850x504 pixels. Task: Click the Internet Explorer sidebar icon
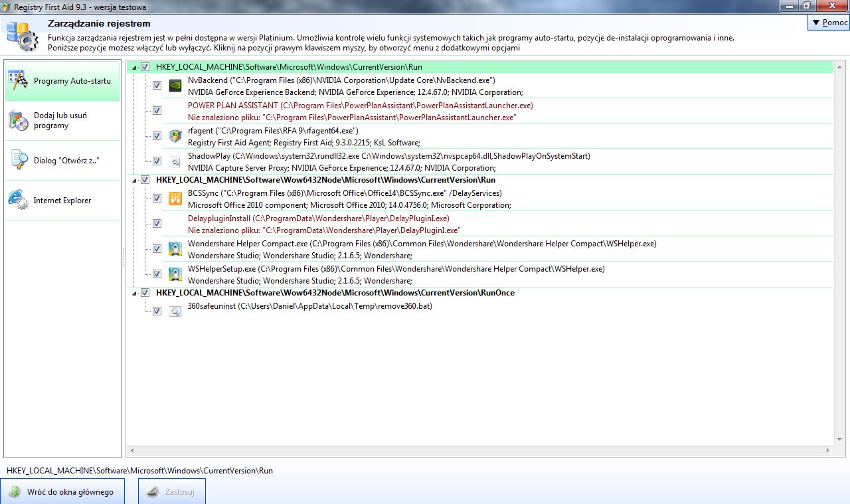coord(18,200)
